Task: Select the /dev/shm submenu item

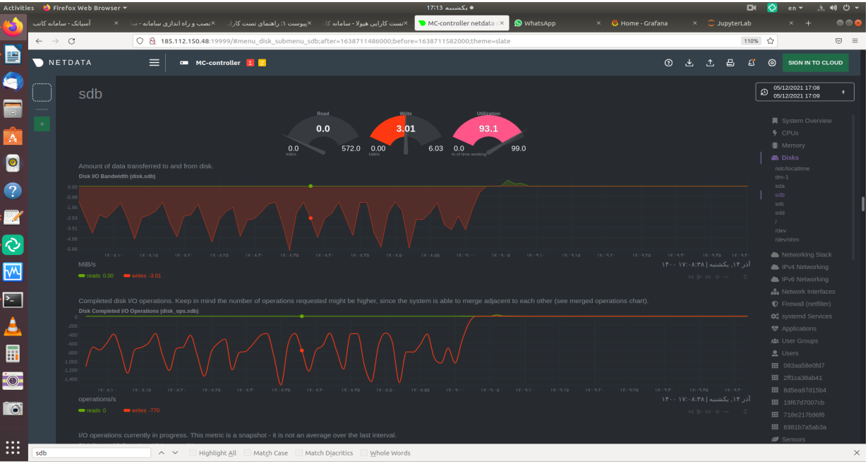Action: 787,239
